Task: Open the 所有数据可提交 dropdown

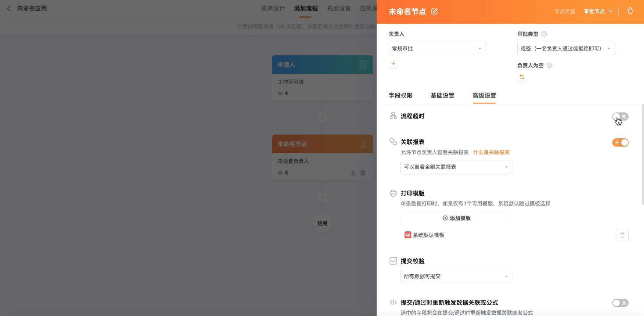Action: tap(456, 276)
